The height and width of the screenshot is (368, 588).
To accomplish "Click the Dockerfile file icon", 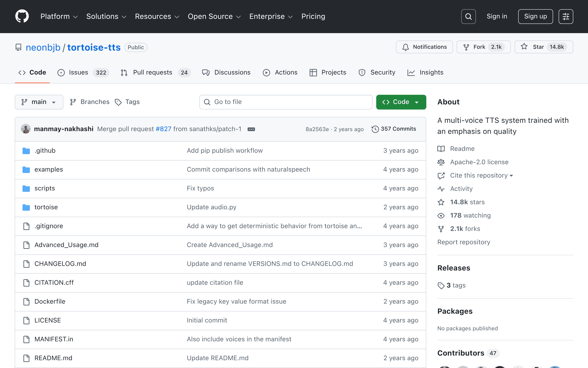I will click(x=26, y=302).
